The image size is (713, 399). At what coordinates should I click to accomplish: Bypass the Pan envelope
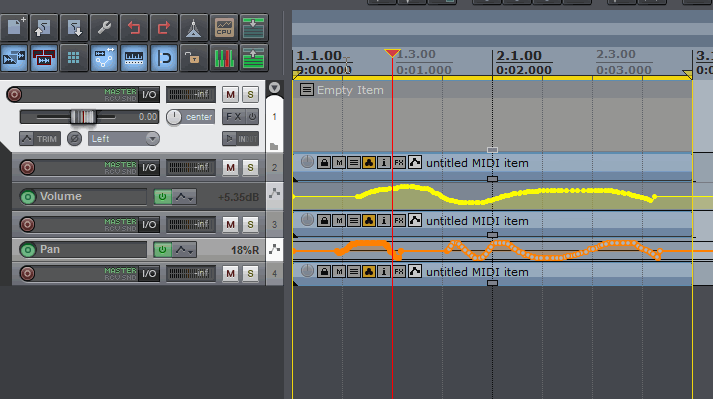[x=162, y=250]
